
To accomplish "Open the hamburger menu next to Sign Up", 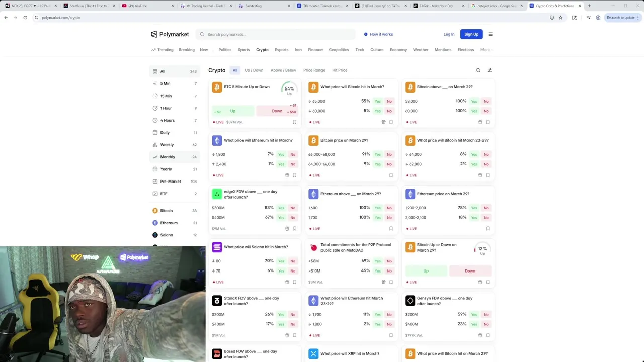I will (490, 34).
